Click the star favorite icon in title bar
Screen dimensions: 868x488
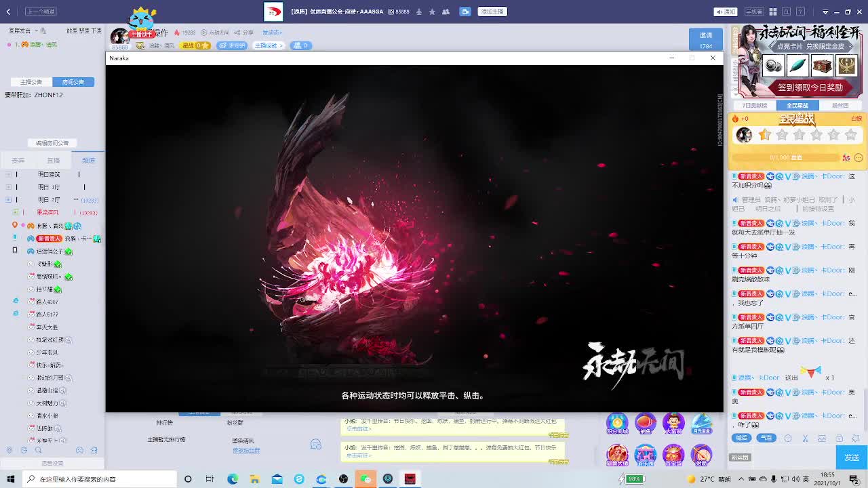tap(432, 12)
